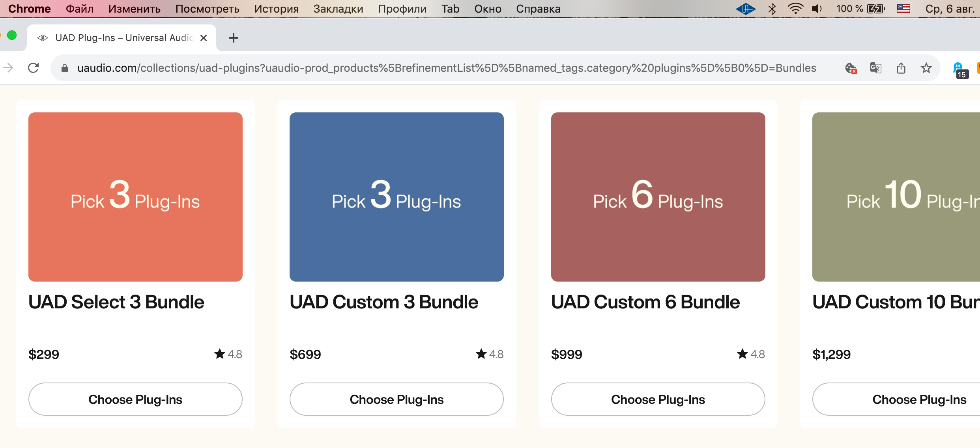Click the volume icon in the menu bar
This screenshot has width=980, height=448.
[x=817, y=9]
